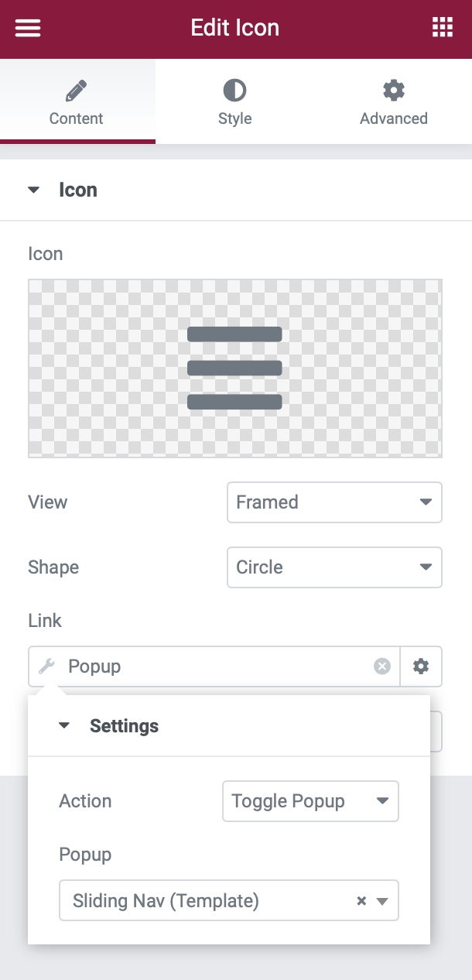Image resolution: width=472 pixels, height=980 pixels.
Task: Collapse the Icon section
Action: pos(33,190)
